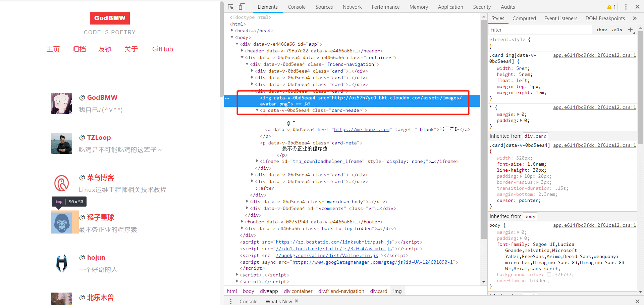Screen dimensions: 644x305
Task: Open the hojun friend link
Action: 96,257
